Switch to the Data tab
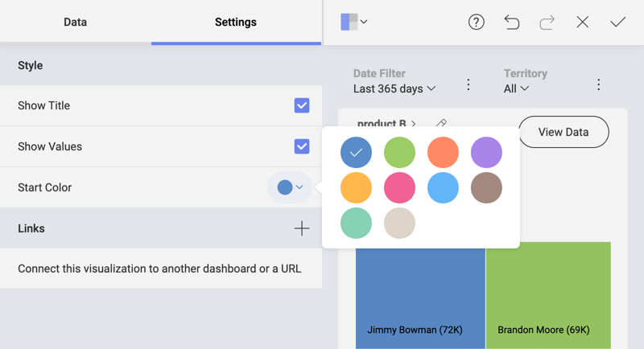Viewport: 644px width, 349px height. 75,23
